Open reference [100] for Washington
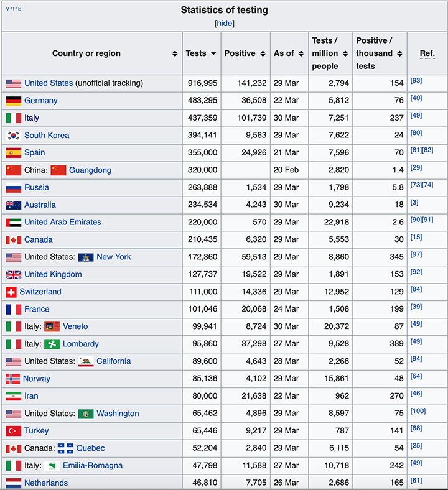This screenshot has width=448, height=490. click(418, 411)
